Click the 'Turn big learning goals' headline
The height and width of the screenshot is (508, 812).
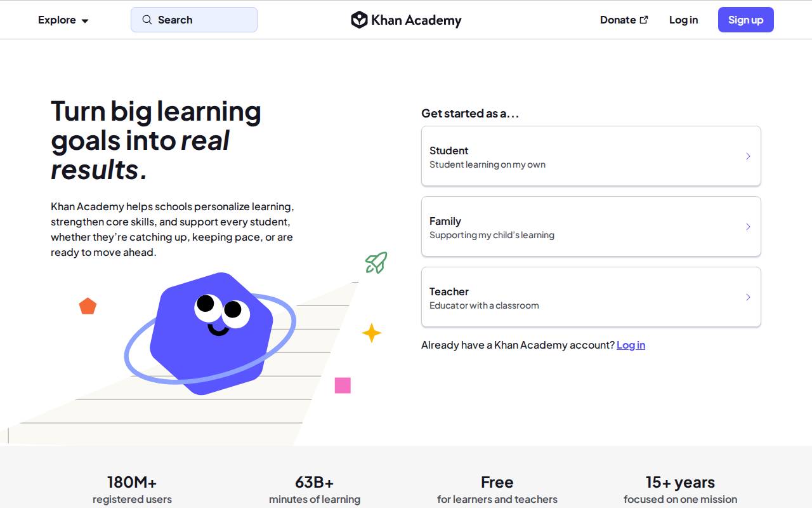[x=156, y=140]
